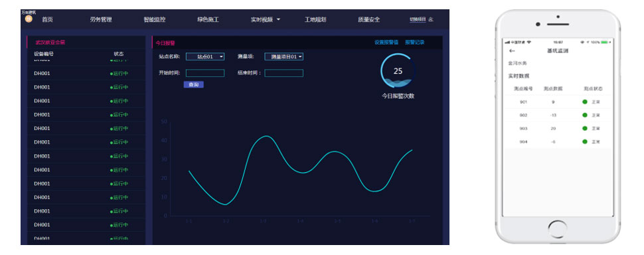Open the 测量项目01 measurement item dropdown
This screenshot has width=644, height=255.
point(283,56)
